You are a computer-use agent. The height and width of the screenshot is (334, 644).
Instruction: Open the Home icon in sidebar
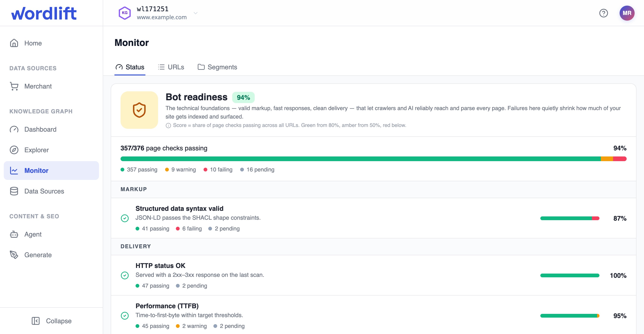click(x=14, y=43)
